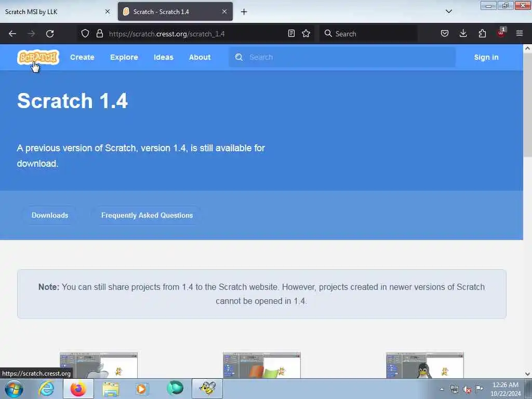The width and height of the screenshot is (532, 399).
Task: Click the Frequently Asked Questions button
Action: point(147,216)
